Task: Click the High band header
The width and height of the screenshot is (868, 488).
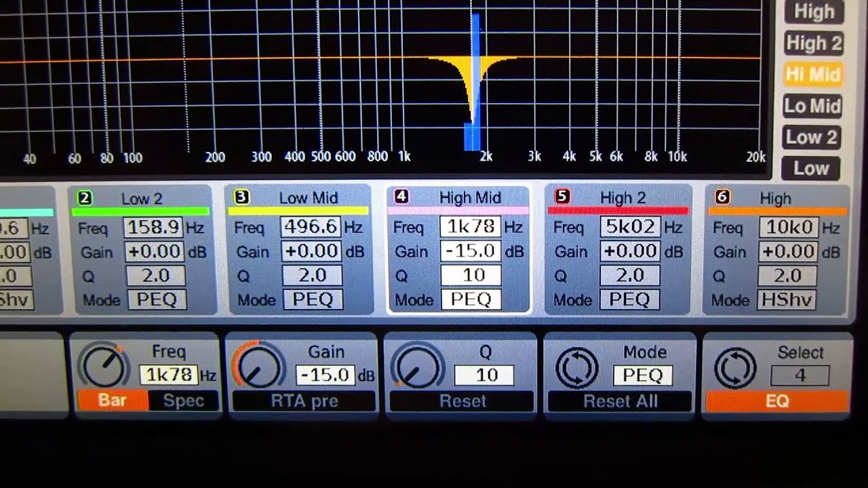Action: tap(775, 198)
